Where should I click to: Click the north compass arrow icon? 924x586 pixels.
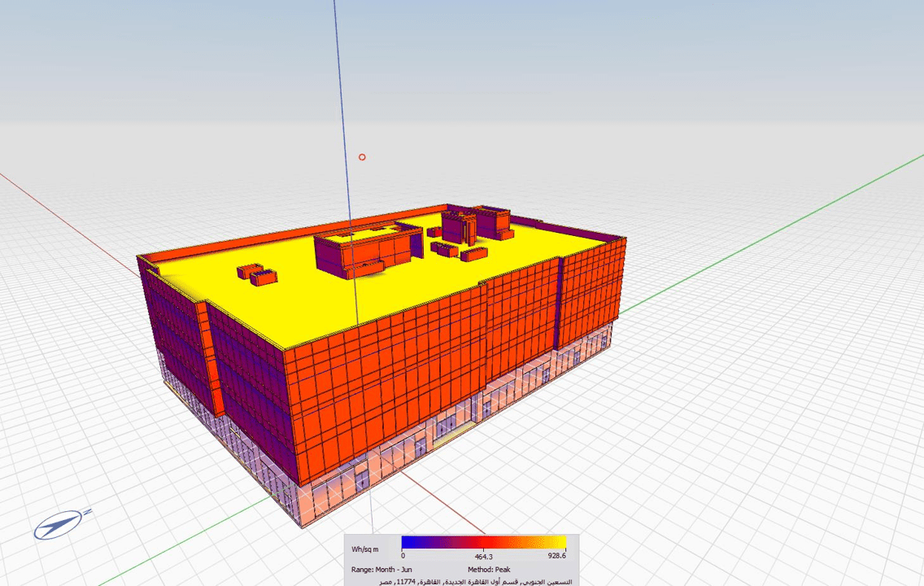(x=61, y=523)
